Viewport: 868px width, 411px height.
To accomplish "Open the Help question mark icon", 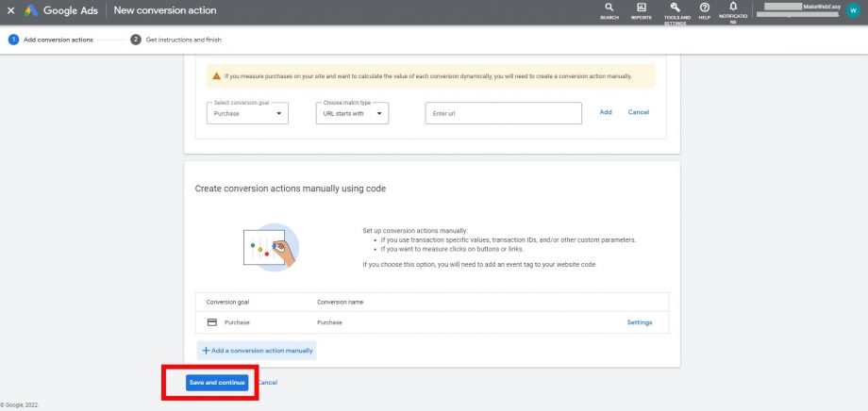I will point(704,8).
